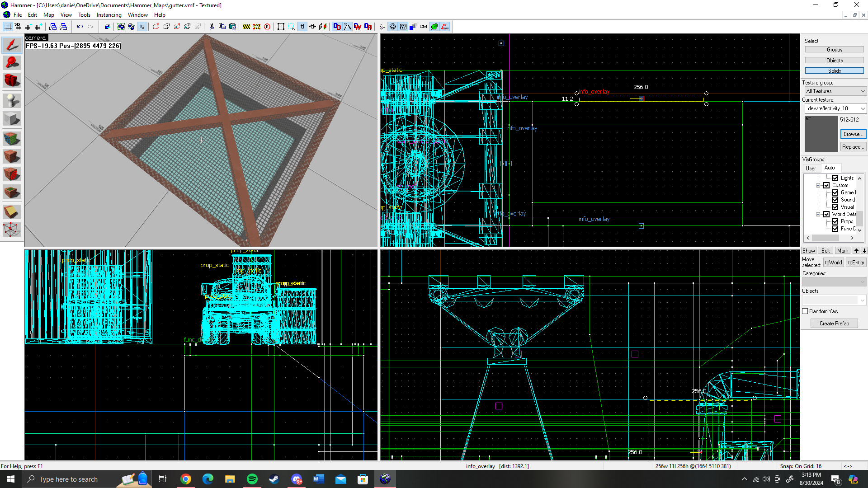Open the greyed-out Categories dropdown
Image resolution: width=868 pixels, height=488 pixels.
click(x=834, y=282)
